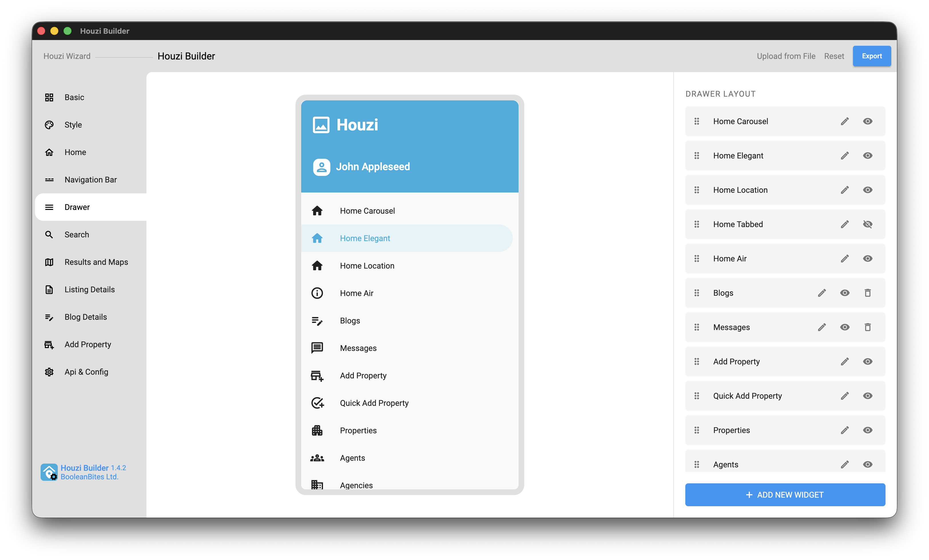Click Houzi Builder logo icon at bottom-left

coord(49,472)
